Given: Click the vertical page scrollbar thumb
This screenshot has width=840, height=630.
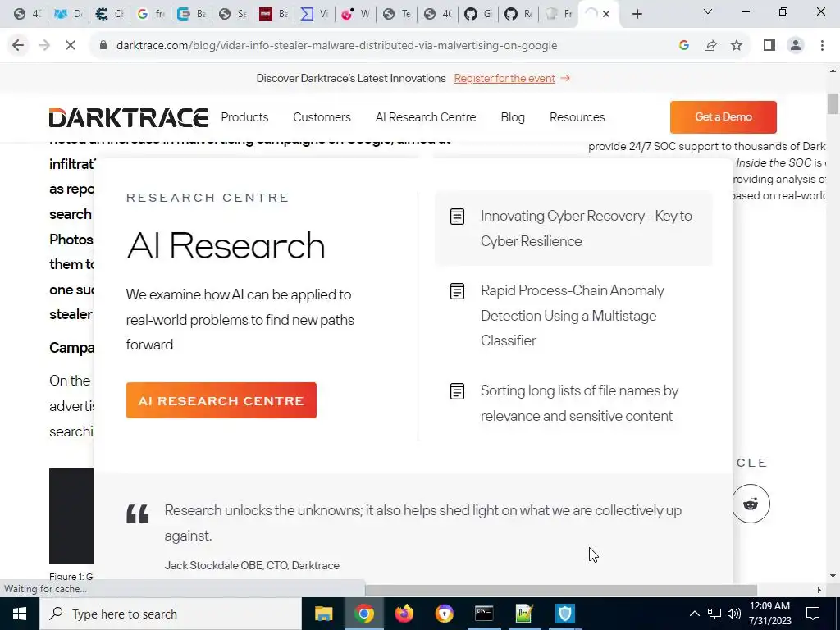Looking at the screenshot, I should coord(833,104).
